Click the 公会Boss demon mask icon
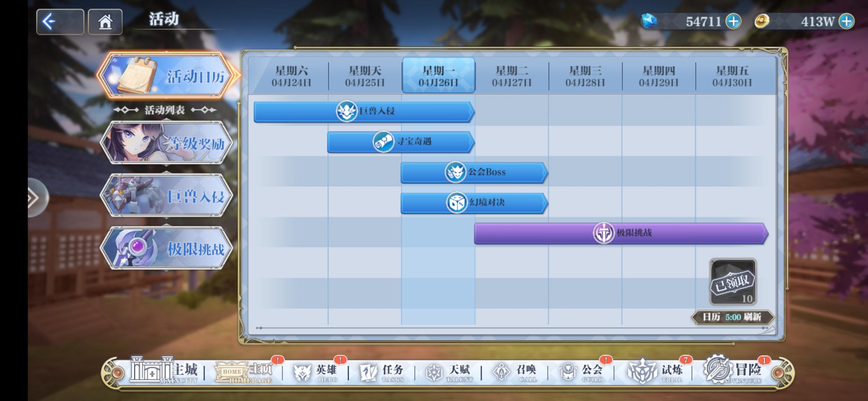868x401 pixels. (455, 172)
